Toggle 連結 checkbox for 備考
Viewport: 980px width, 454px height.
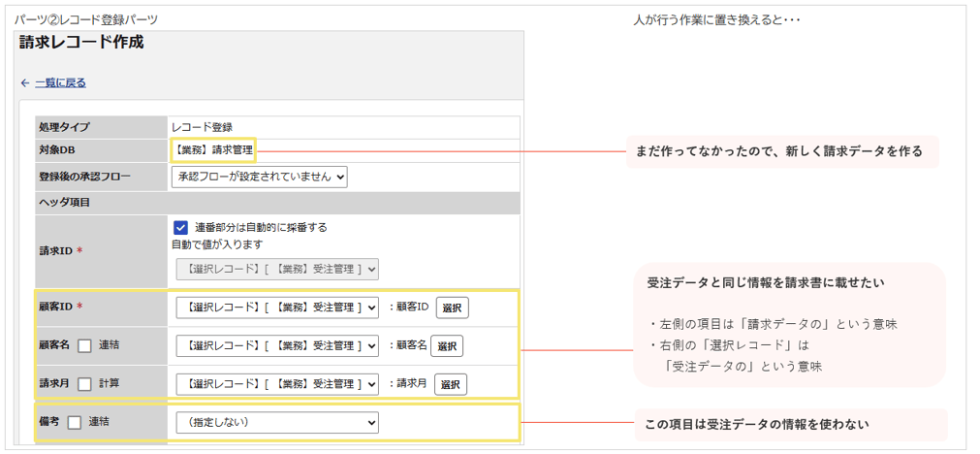tap(75, 423)
